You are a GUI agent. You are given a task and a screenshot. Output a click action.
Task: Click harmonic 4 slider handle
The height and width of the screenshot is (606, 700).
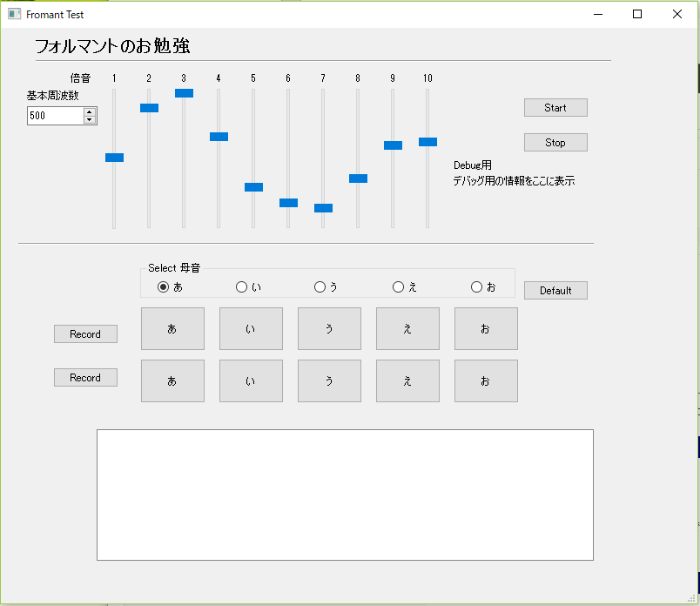pos(219,136)
